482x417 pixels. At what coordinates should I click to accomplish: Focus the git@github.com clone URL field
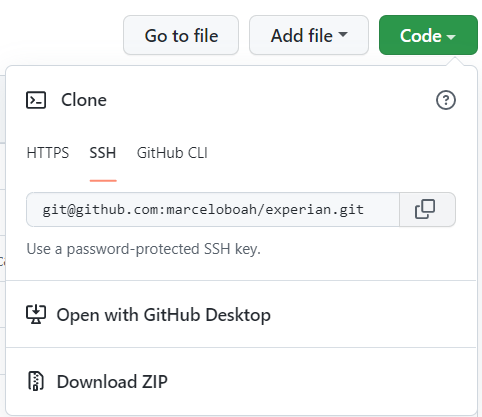(213, 209)
